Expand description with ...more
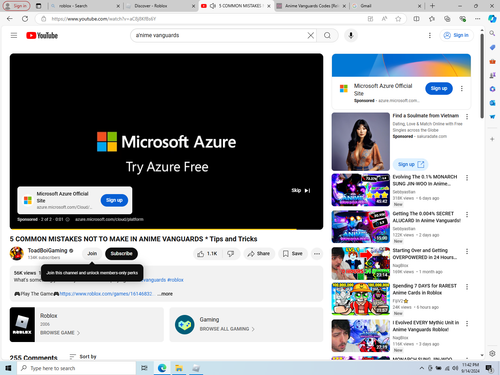 [x=166, y=294]
